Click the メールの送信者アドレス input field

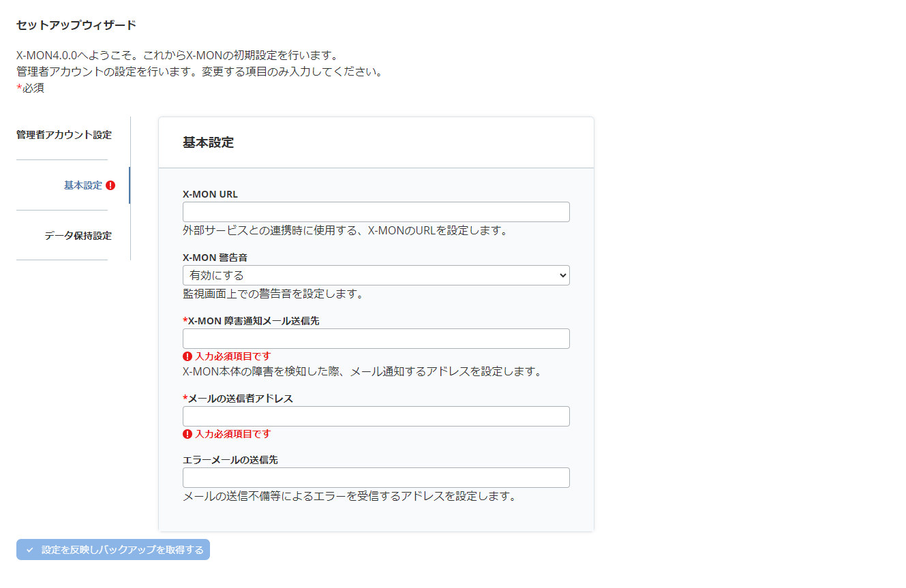click(x=376, y=416)
